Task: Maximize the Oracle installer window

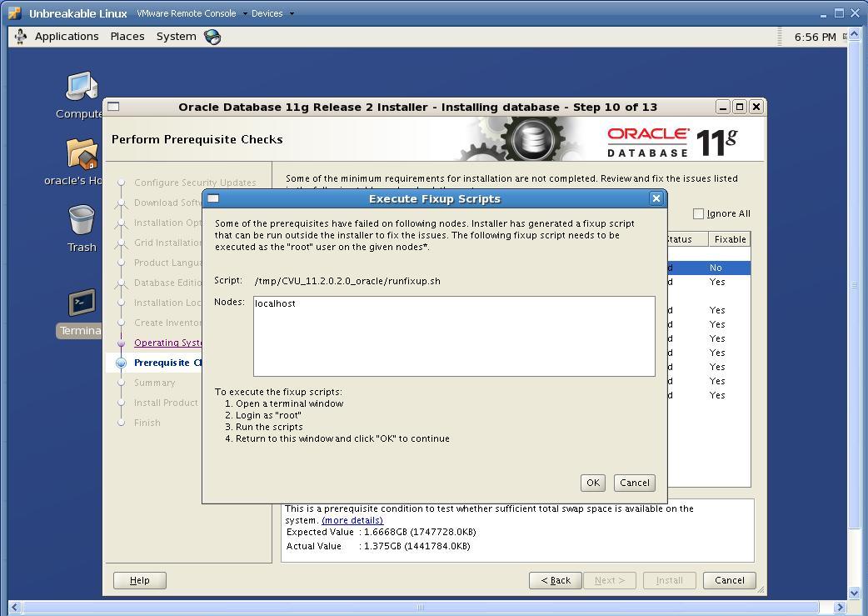Action: pos(740,107)
